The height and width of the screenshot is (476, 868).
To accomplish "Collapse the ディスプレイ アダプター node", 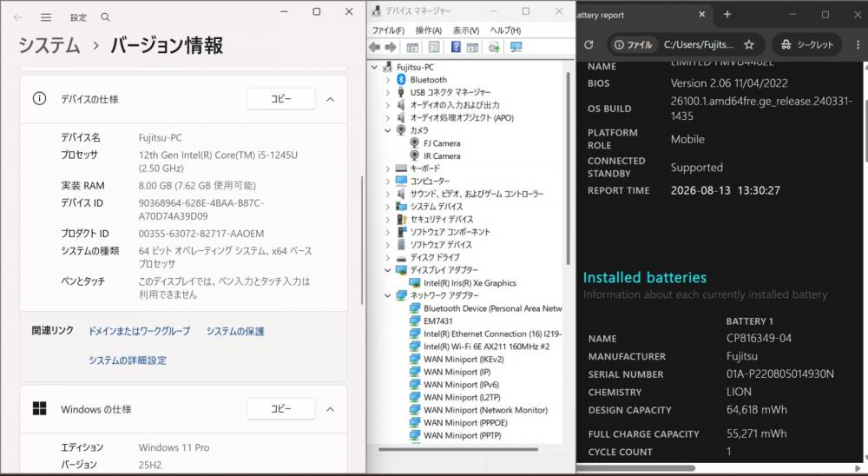I will (x=387, y=270).
